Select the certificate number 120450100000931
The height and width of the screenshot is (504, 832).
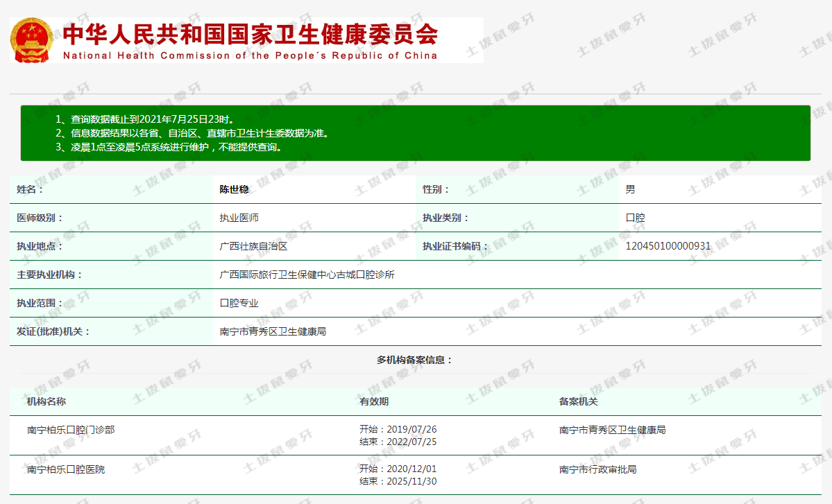668,246
